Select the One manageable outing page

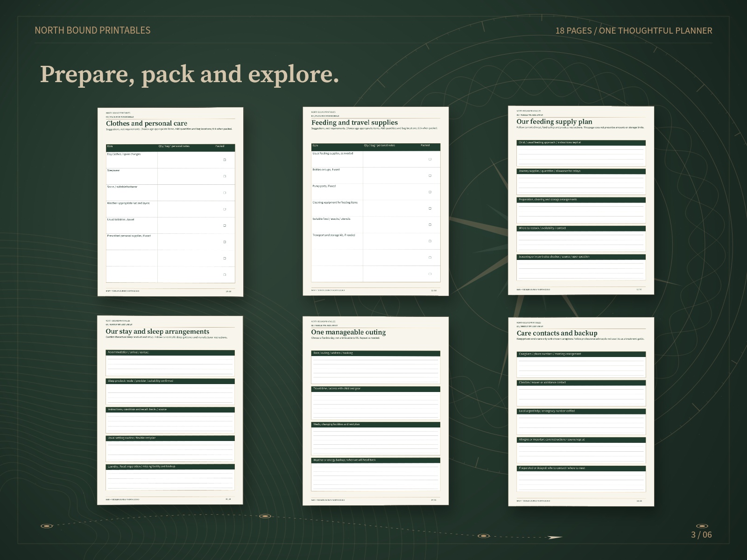pos(376,411)
